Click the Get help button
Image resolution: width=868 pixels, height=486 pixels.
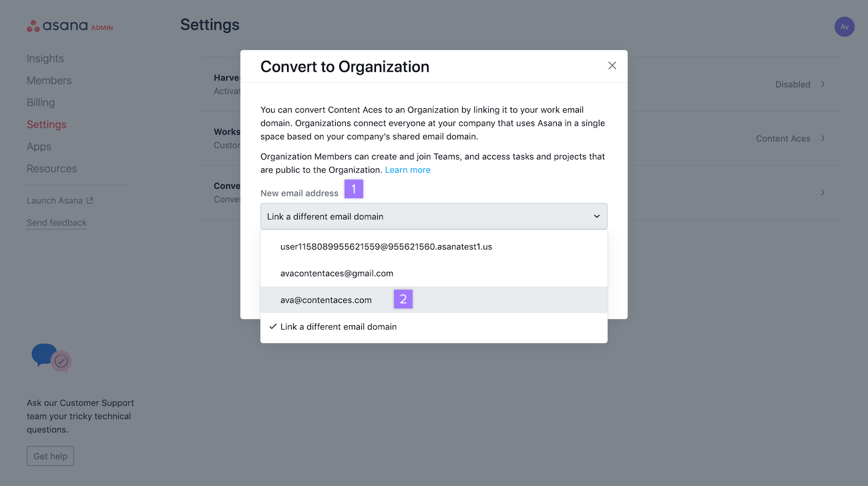[x=50, y=456]
